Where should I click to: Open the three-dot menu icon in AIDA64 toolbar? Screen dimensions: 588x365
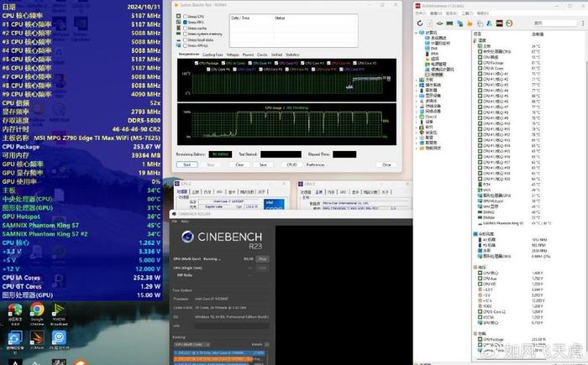[583, 23]
